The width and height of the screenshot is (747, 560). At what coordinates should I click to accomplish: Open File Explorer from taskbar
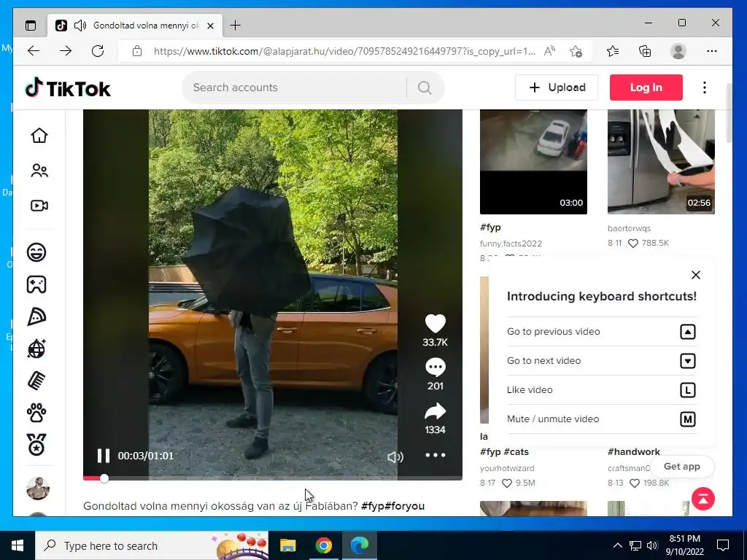tap(287, 545)
